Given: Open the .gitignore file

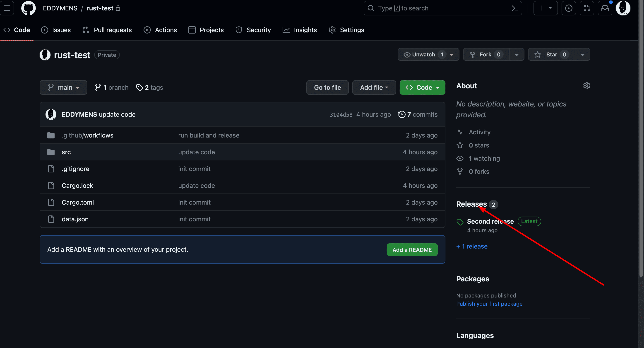Looking at the screenshot, I should pos(75,169).
